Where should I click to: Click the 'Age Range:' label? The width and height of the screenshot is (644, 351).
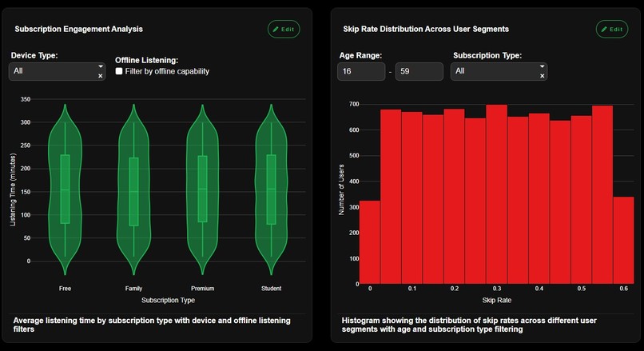coord(360,55)
